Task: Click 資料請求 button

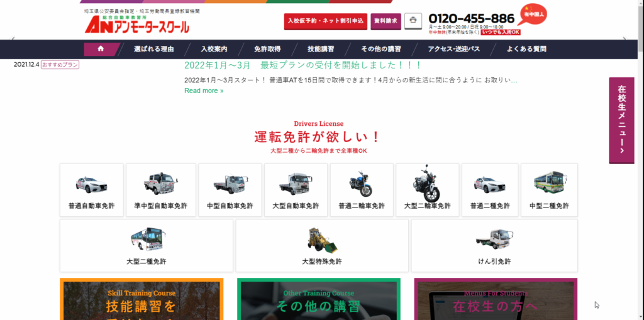Action: [386, 21]
